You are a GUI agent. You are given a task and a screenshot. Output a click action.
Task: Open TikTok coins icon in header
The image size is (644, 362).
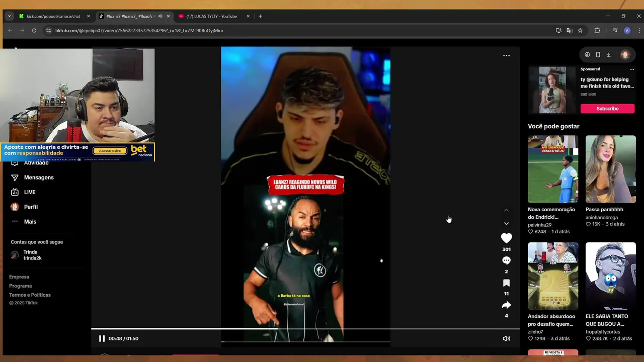click(587, 55)
